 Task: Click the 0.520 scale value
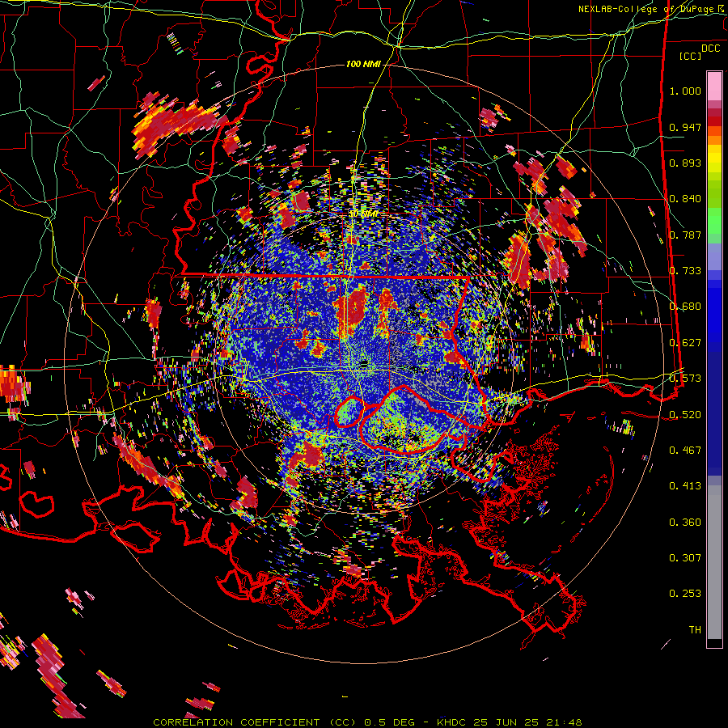pos(685,415)
